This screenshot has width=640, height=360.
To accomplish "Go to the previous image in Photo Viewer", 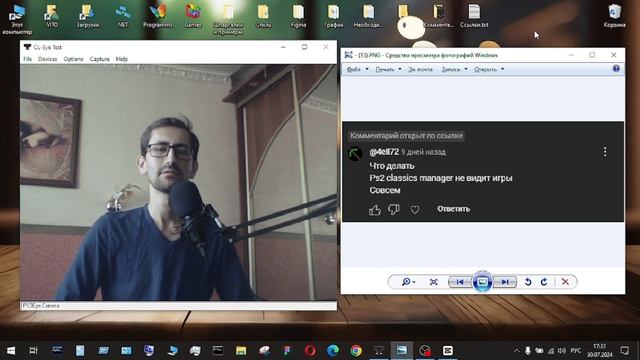I will pyautogui.click(x=460, y=282).
